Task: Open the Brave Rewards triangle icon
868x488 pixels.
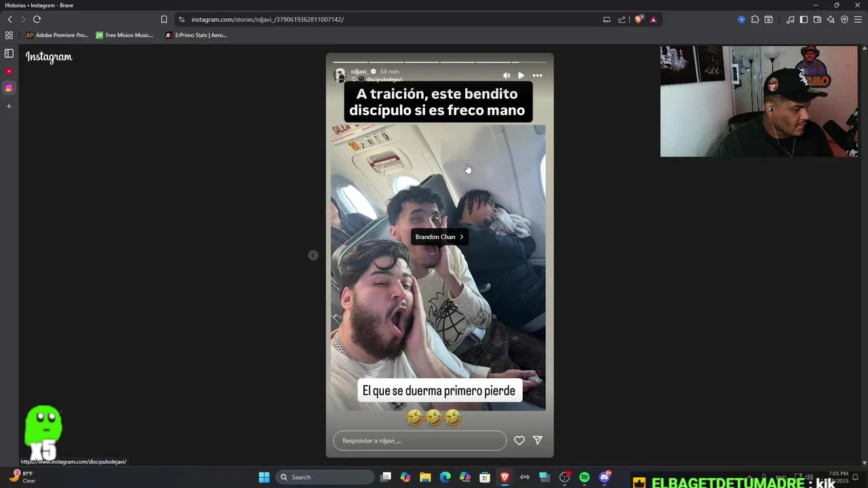Action: 653,20
